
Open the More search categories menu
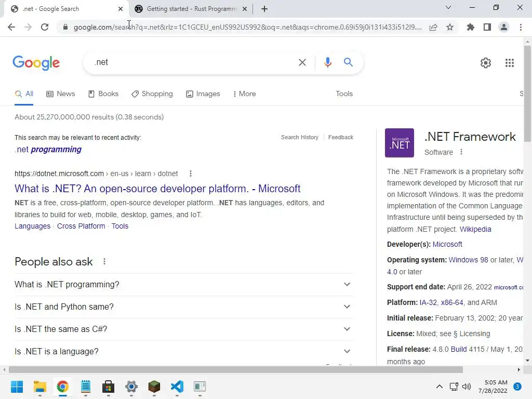pos(244,94)
